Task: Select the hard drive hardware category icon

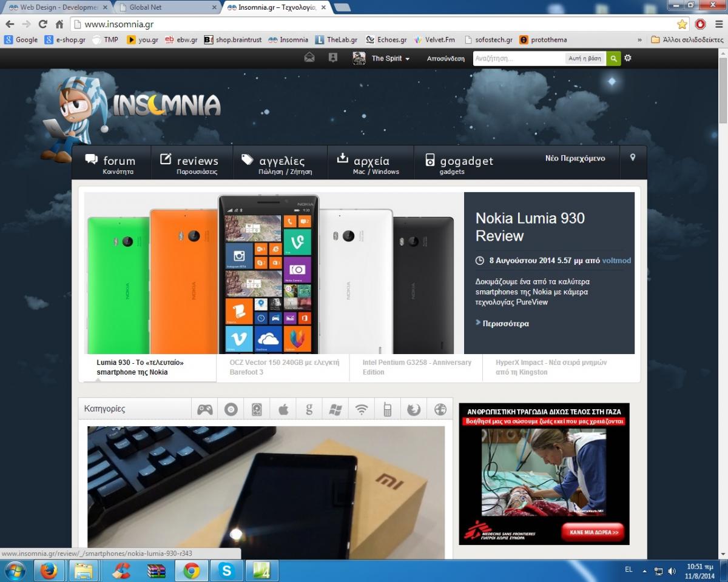Action: click(257, 409)
